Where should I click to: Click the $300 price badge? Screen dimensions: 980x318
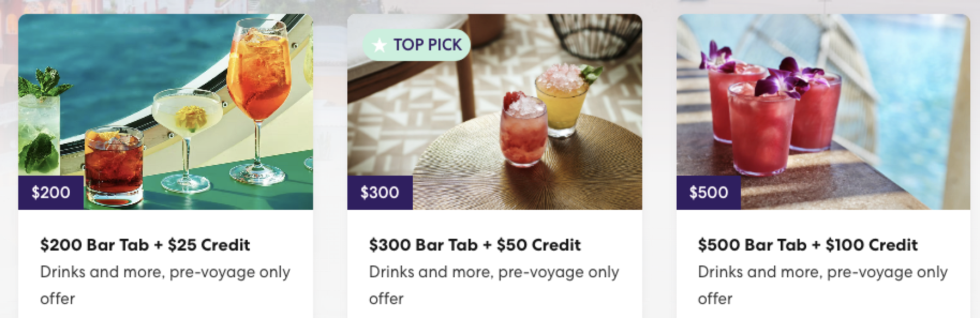coord(379,192)
